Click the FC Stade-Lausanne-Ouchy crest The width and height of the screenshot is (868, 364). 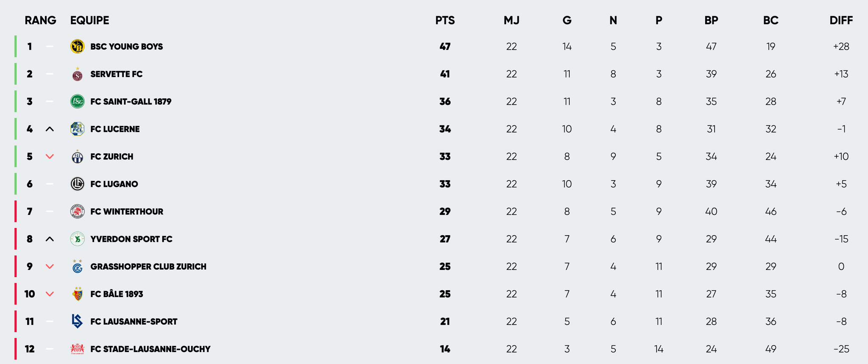[x=77, y=349]
